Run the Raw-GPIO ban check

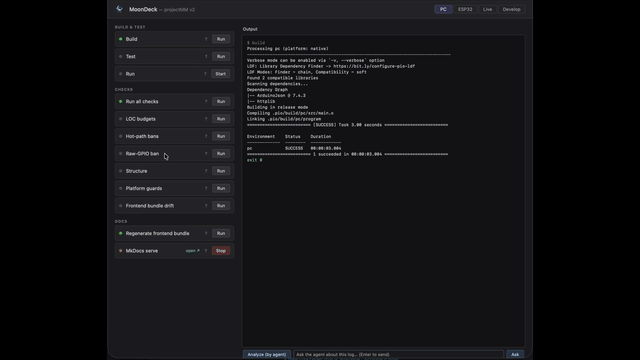click(x=221, y=153)
